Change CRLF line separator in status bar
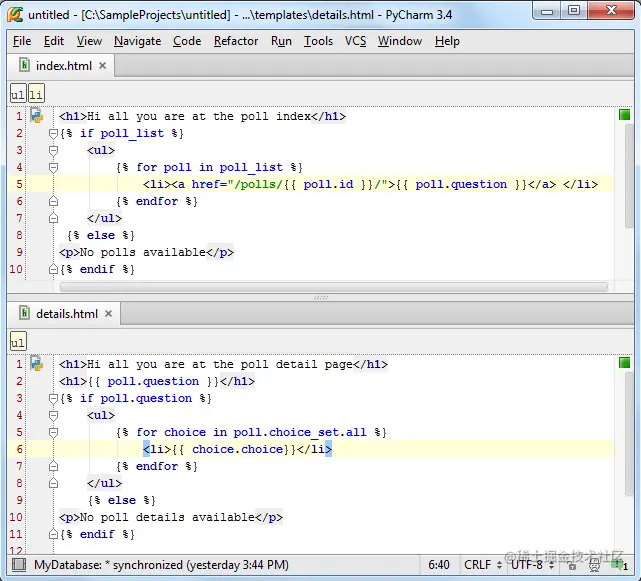641x581 pixels. click(483, 565)
